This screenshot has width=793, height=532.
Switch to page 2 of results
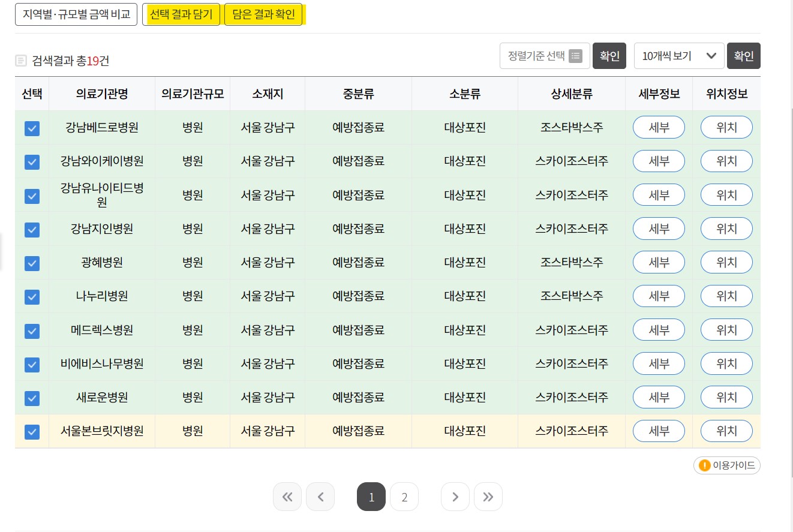[404, 497]
